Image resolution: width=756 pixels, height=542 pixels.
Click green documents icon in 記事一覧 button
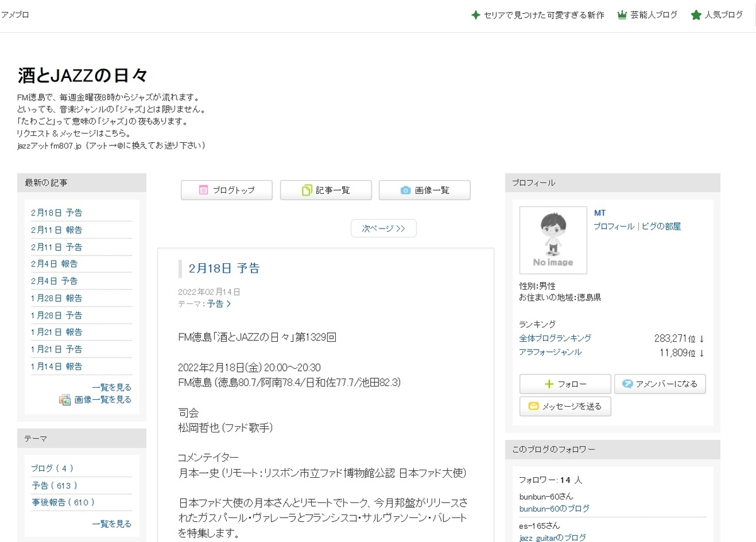click(x=307, y=190)
